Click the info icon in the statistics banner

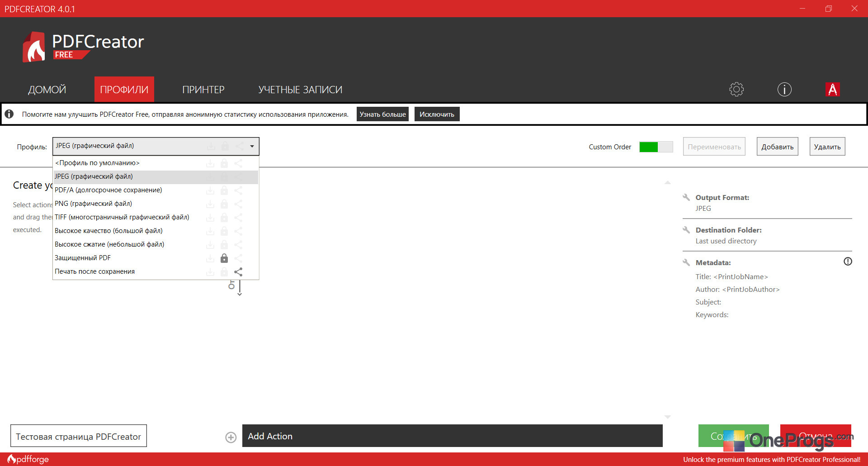coord(9,114)
